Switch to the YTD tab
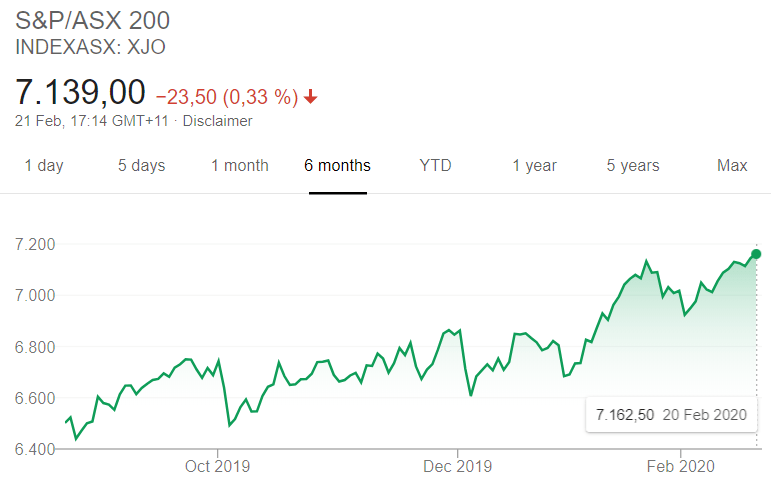 (435, 166)
